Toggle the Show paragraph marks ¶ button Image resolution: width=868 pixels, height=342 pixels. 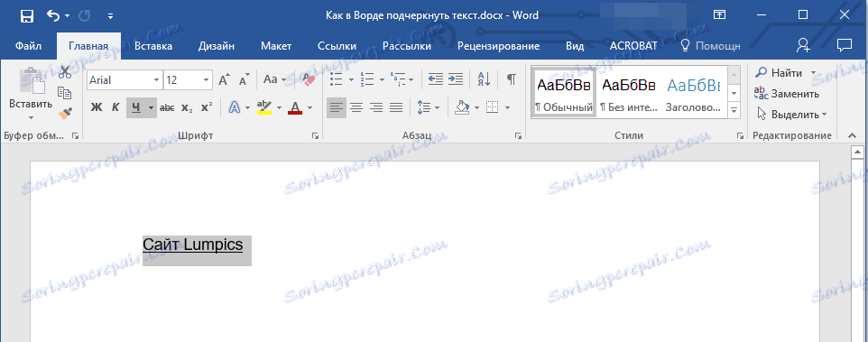coord(511,79)
